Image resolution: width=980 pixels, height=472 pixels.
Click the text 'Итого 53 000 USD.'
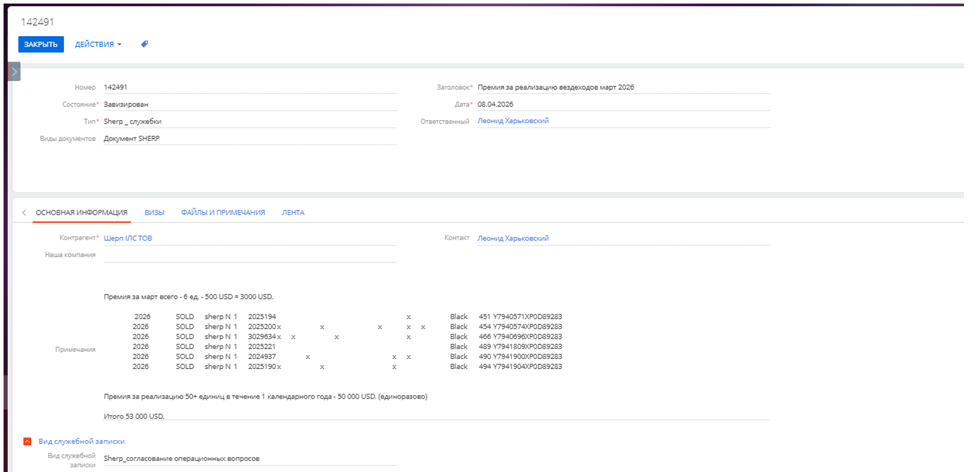[134, 416]
